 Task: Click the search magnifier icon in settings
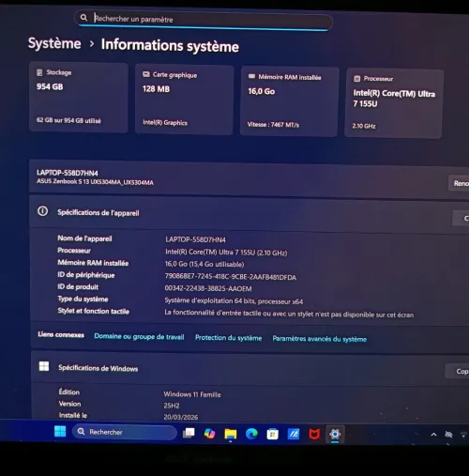coord(83,18)
